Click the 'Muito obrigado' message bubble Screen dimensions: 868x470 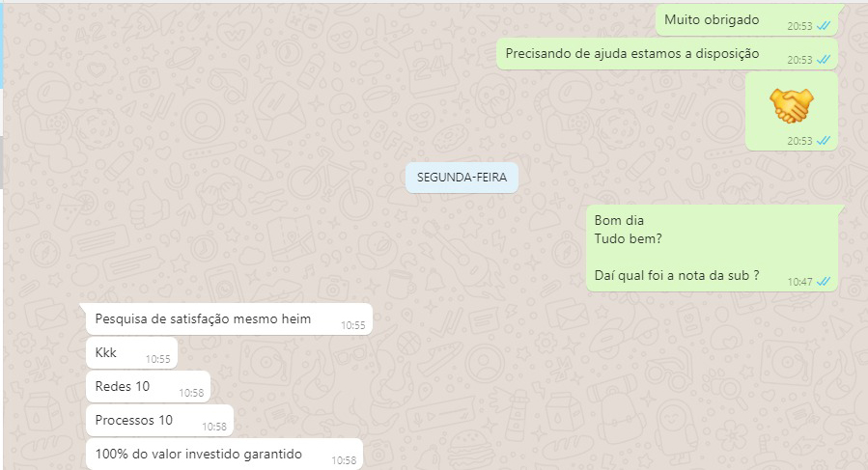coord(746,20)
